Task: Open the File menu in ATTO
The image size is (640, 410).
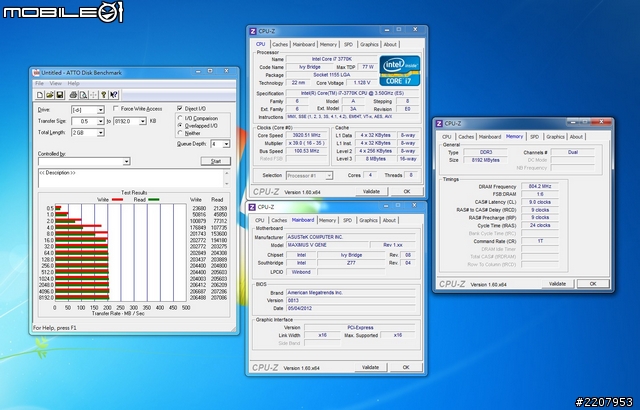Action: coord(39,83)
